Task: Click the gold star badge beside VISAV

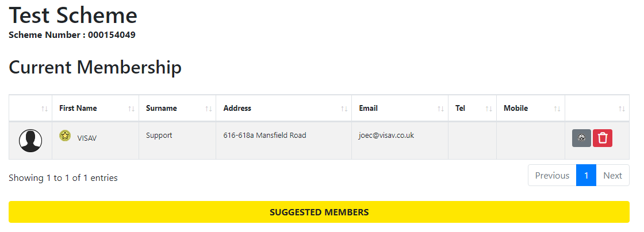Action: [65, 136]
